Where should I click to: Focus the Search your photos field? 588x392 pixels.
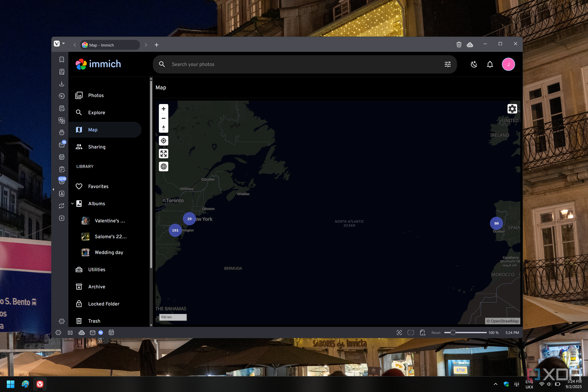[305, 64]
